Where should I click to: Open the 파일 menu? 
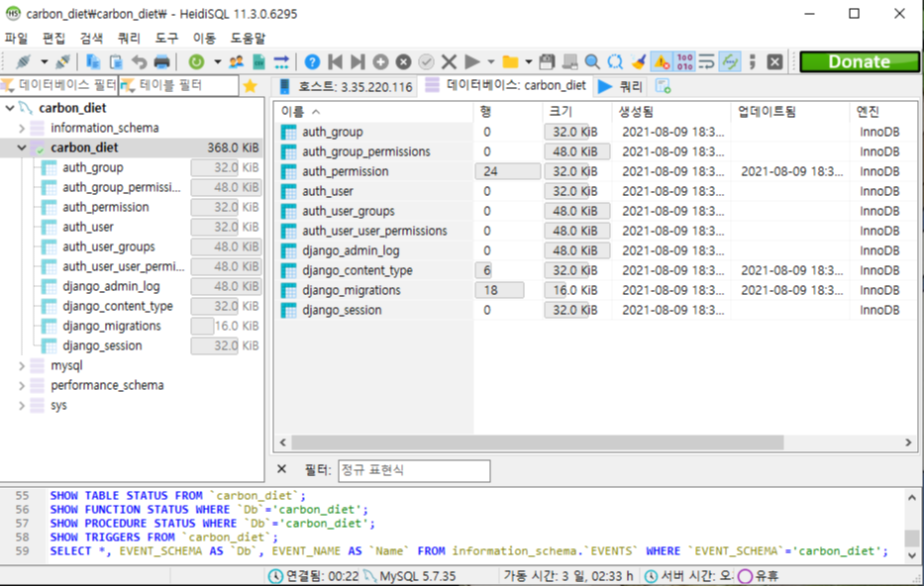point(17,39)
